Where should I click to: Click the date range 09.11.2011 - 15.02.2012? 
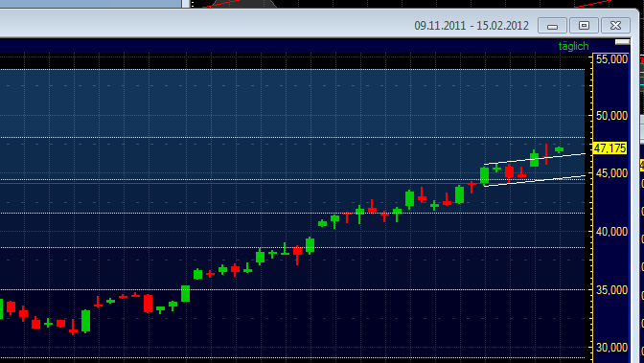[471, 26]
